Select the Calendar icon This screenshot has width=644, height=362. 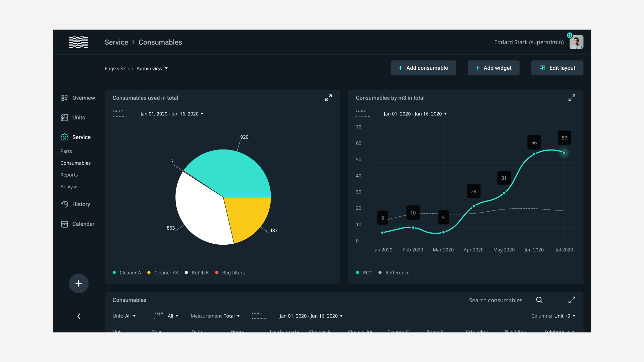[x=64, y=224]
